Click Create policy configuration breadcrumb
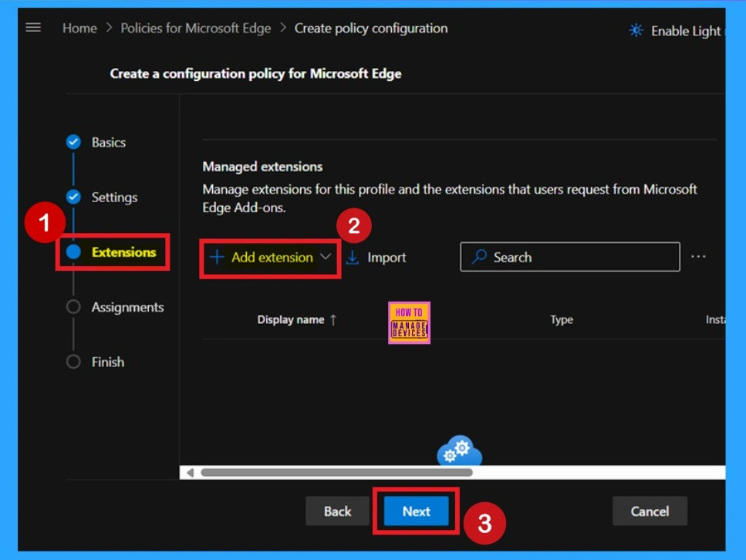746x560 pixels. pyautogui.click(x=371, y=29)
